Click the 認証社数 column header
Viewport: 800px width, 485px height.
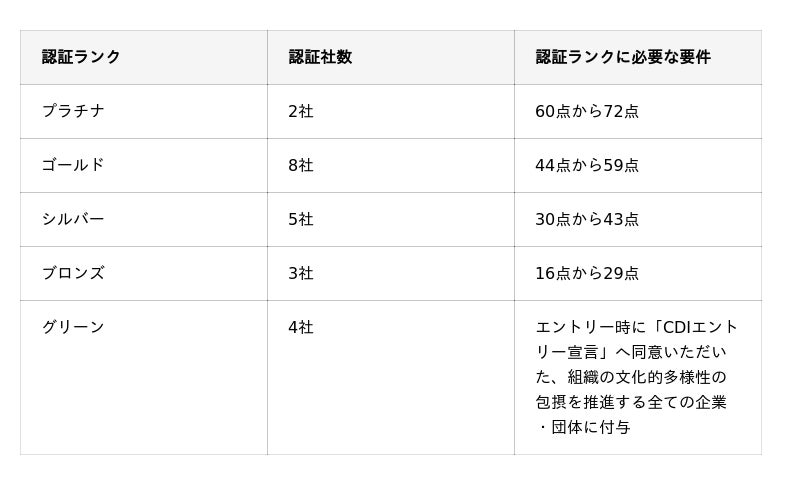(320, 57)
